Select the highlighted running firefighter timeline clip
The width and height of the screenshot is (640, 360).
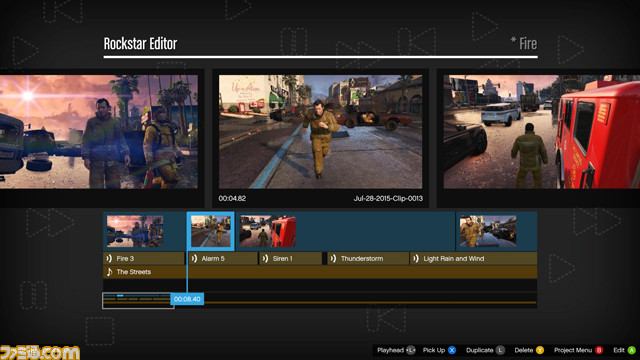coord(211,231)
